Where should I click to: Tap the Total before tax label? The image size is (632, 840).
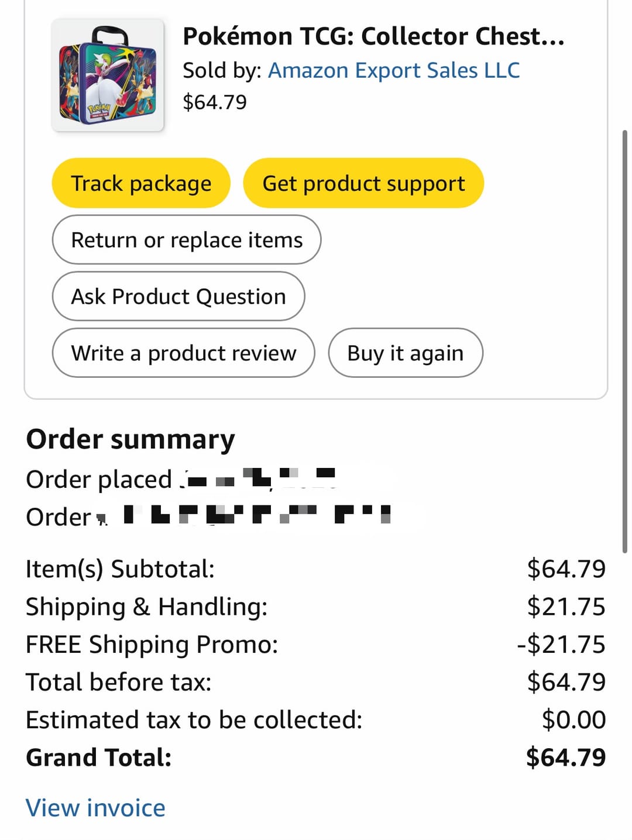pos(119,682)
